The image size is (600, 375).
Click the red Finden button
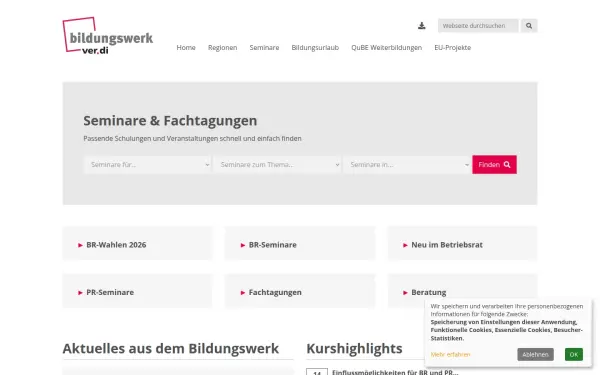tap(494, 165)
